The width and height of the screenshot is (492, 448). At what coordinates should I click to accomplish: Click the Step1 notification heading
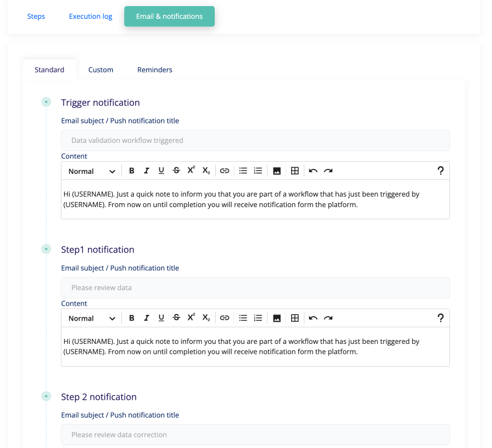(97, 250)
